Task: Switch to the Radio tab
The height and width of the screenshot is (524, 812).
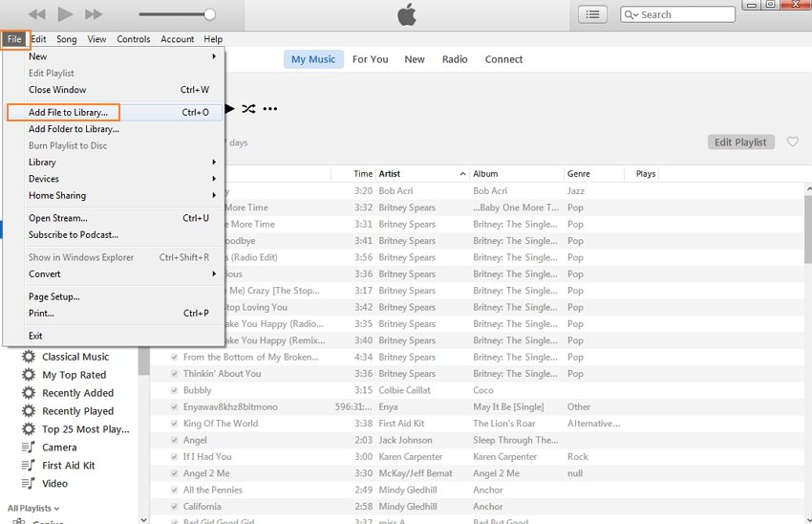Action: [455, 59]
